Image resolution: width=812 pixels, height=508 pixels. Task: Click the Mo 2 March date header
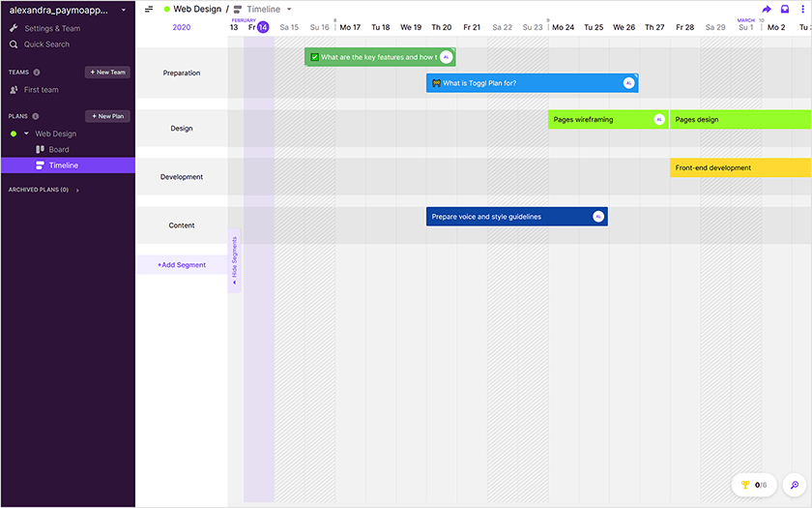776,27
